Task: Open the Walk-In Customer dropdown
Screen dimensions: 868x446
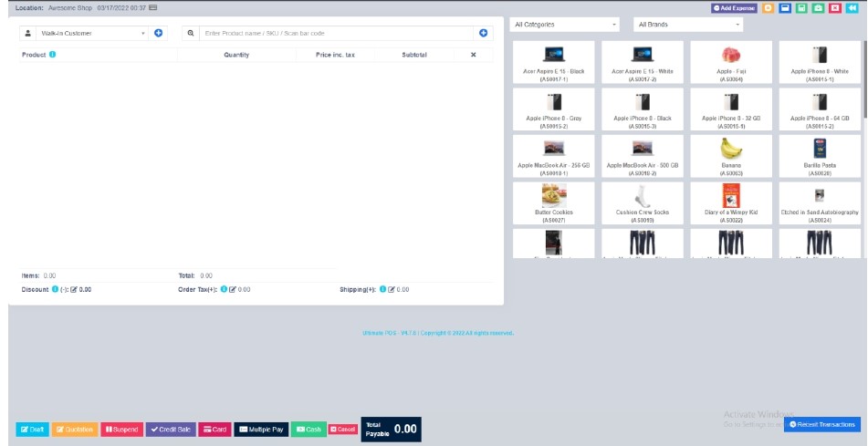Action: [91, 33]
